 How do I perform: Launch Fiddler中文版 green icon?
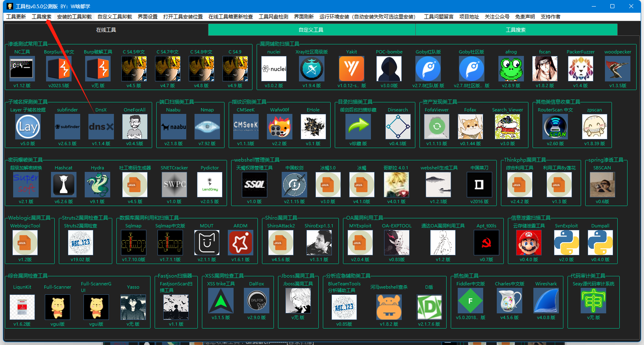470,301
